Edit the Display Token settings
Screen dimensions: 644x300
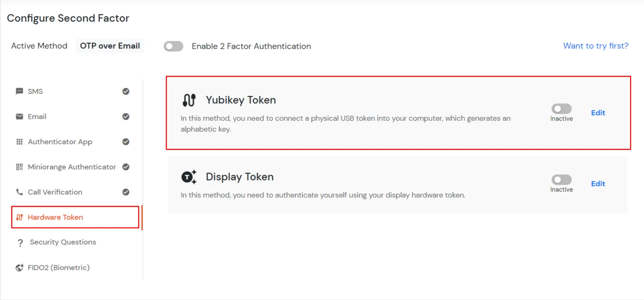(597, 183)
